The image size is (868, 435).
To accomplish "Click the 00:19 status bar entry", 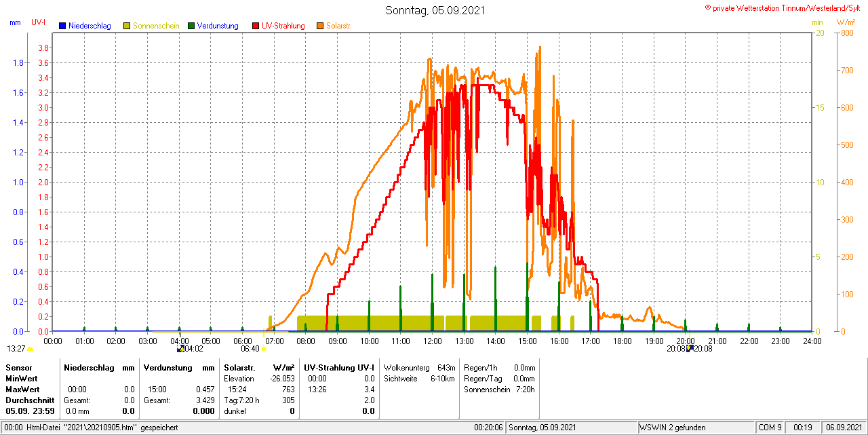I will [802, 428].
